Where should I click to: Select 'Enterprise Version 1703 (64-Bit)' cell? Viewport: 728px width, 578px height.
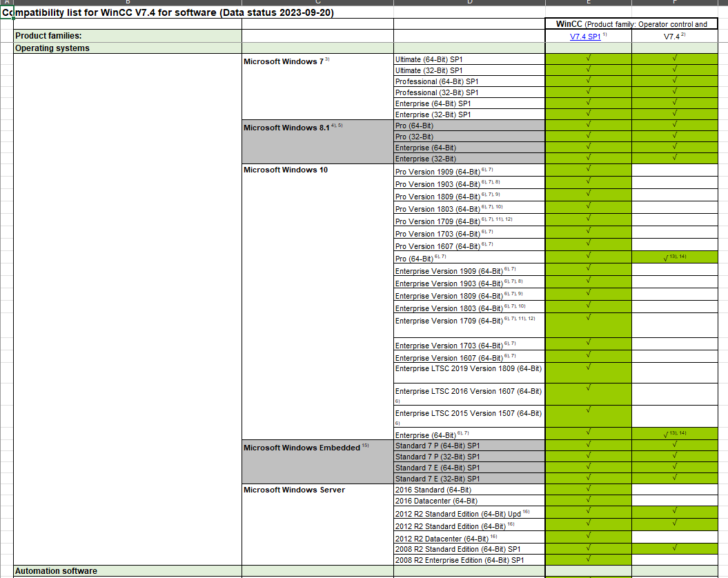point(469,344)
